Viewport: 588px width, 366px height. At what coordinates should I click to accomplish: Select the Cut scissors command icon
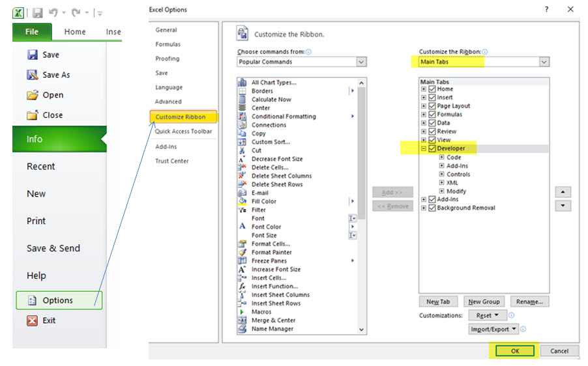[x=243, y=150]
